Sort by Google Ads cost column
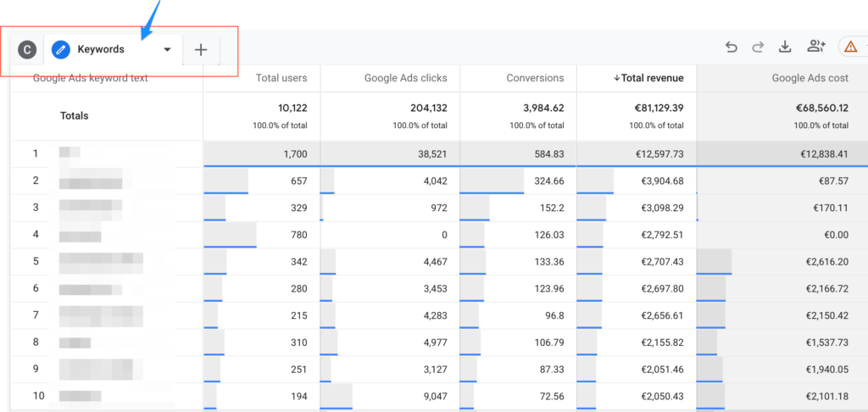 (810, 78)
